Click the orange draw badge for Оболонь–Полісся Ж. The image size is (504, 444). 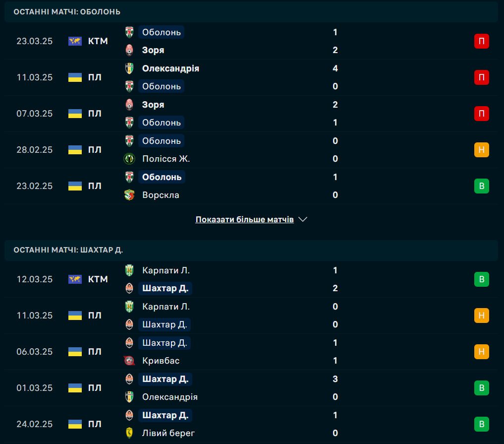481,150
